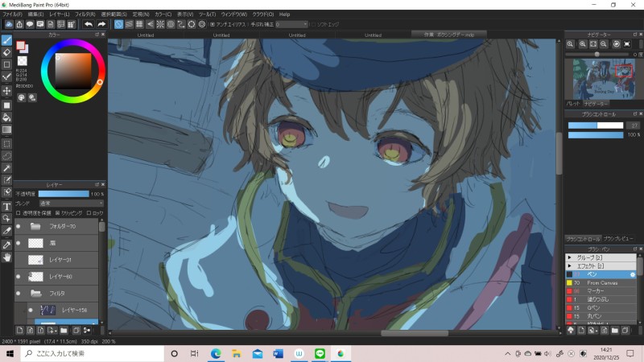Viewport: 644px width, 362px height.
Task: Select the Eraser tool
Action: (x=6, y=52)
